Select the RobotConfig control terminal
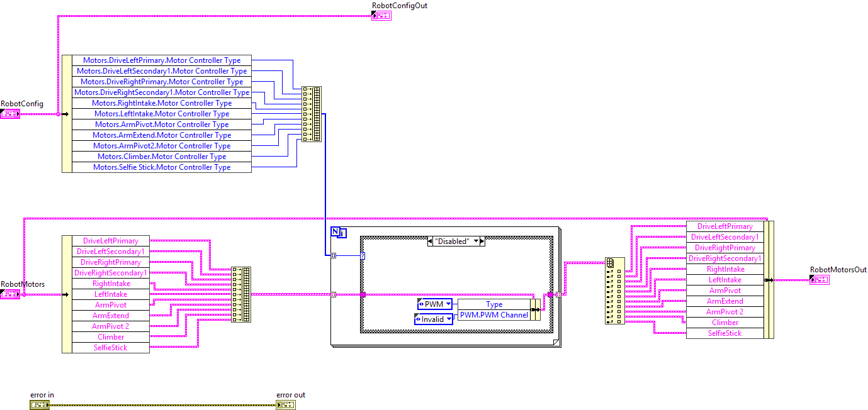 point(10,114)
